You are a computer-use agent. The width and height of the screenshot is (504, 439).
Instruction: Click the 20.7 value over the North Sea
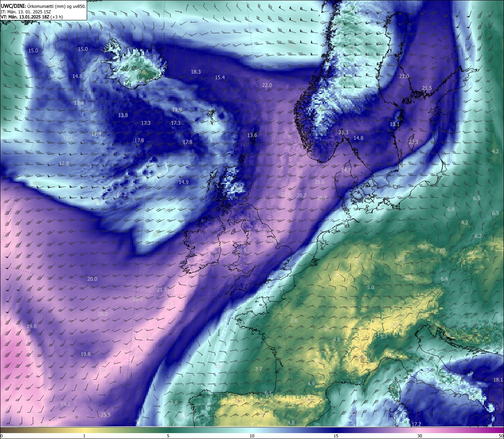[302, 195]
